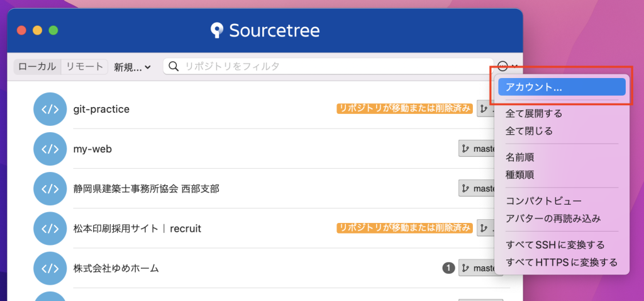This screenshot has height=301, width=644.
Task: Click the 静岡県建築士事務所協会 西部支部 repository icon
Action: click(50, 189)
